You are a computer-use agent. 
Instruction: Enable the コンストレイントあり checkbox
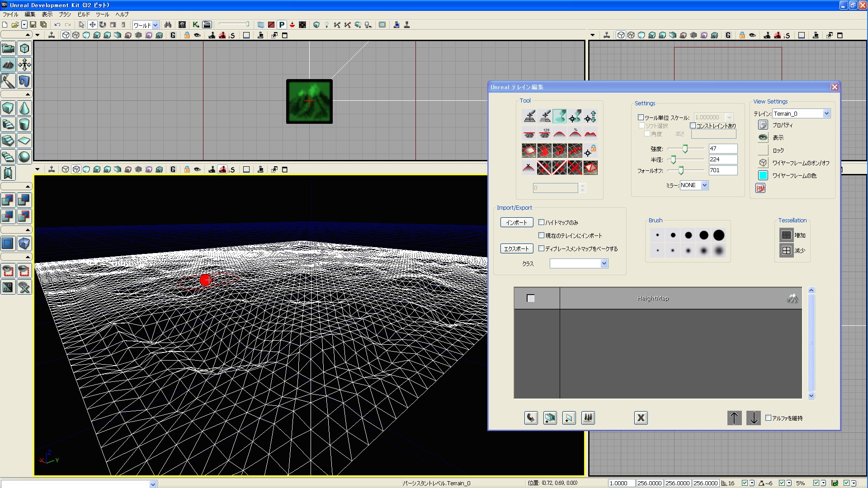(x=693, y=126)
